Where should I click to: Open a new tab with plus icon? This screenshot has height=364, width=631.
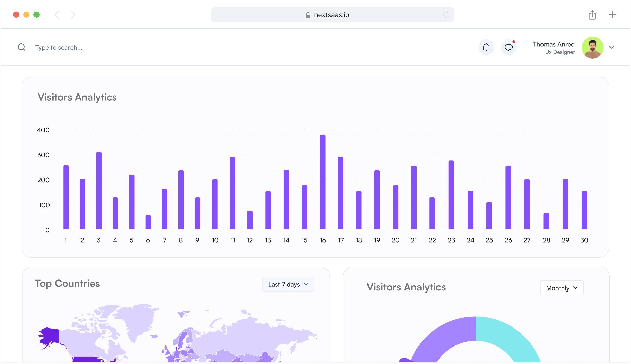[612, 15]
